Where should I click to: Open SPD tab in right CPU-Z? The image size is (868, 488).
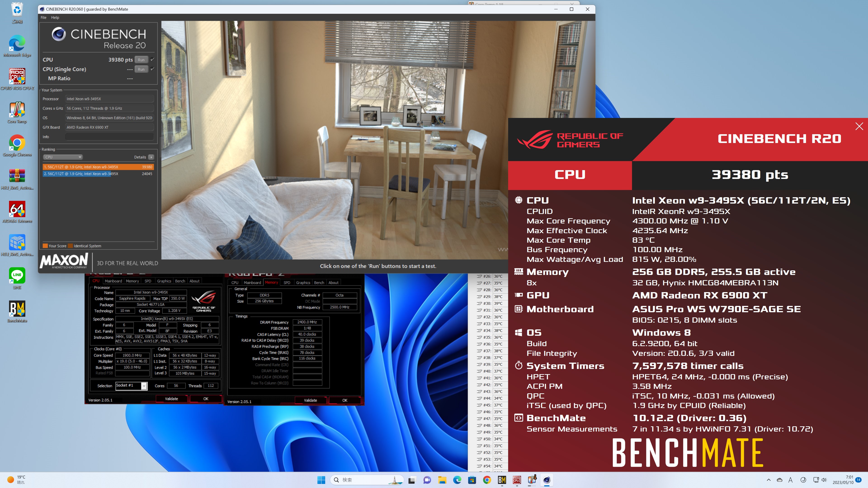point(287,283)
